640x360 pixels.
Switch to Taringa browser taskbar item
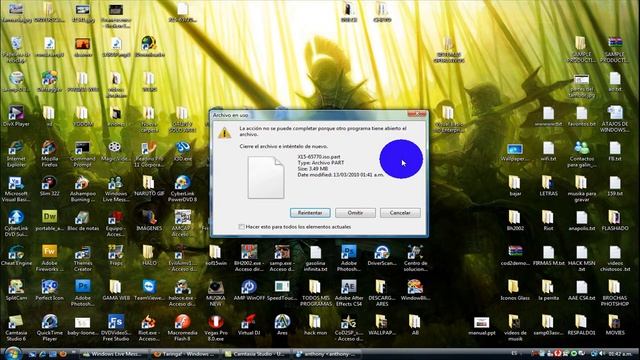184,354
